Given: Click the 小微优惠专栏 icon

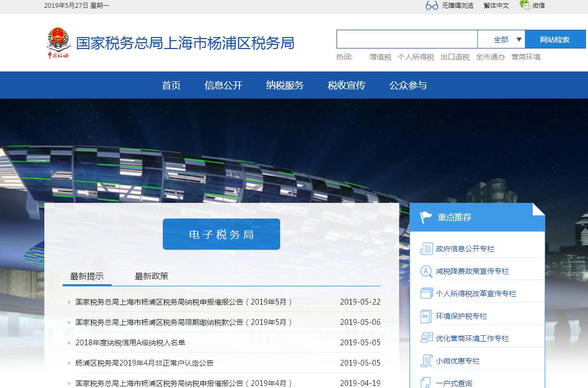Looking at the screenshot, I should click(427, 361).
